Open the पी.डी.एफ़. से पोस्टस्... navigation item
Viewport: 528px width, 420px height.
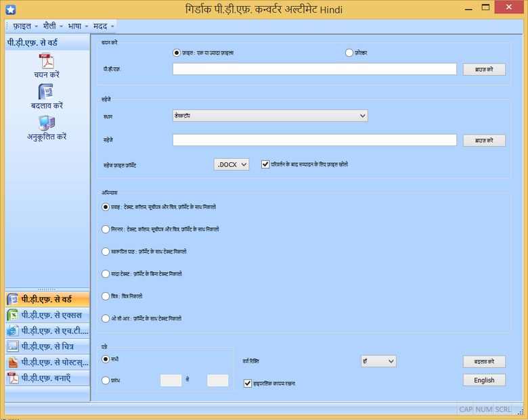tap(47, 362)
